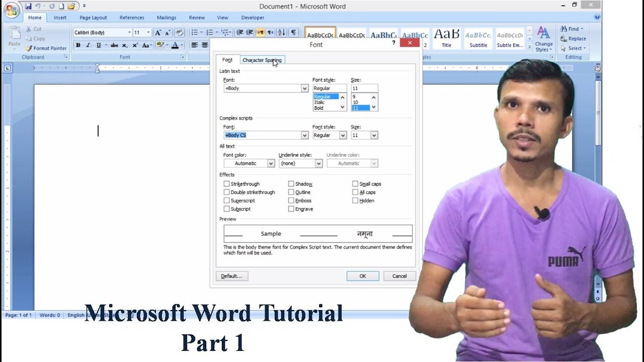Toggle Italic formatting
The height and width of the screenshot is (362, 644).
(88, 45)
